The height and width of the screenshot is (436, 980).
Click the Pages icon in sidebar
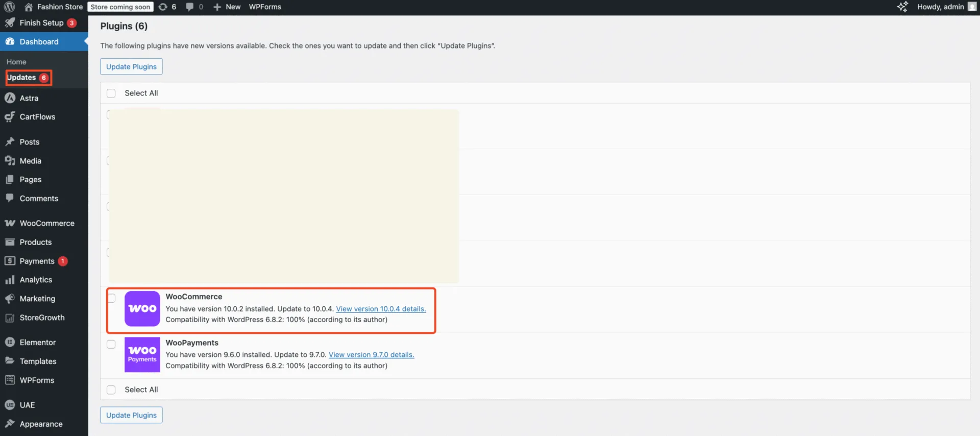[x=10, y=180]
